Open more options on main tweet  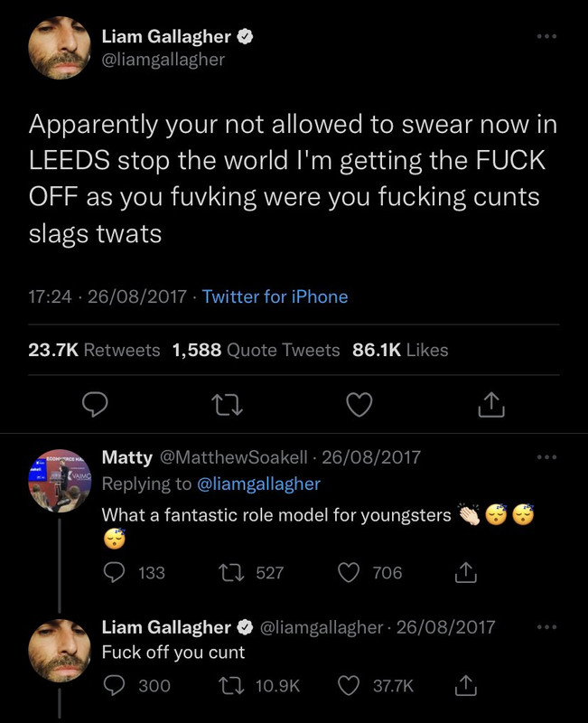coord(547,36)
